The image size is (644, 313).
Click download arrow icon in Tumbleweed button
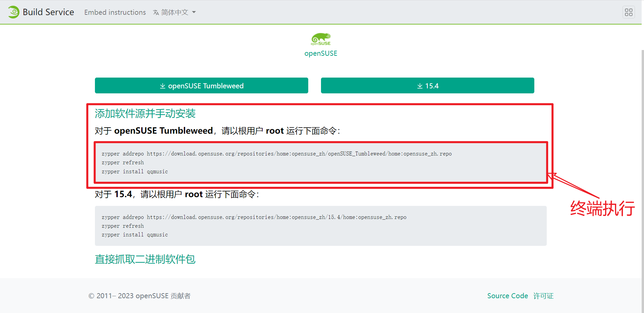click(163, 86)
